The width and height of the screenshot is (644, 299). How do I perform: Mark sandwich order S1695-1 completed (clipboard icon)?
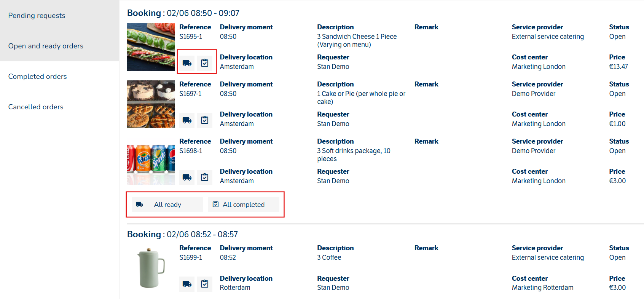[205, 63]
